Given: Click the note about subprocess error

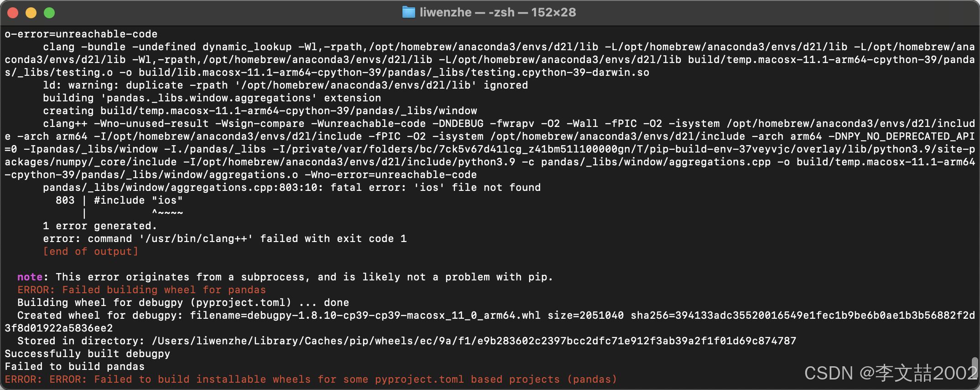Looking at the screenshot, I should tap(283, 277).
